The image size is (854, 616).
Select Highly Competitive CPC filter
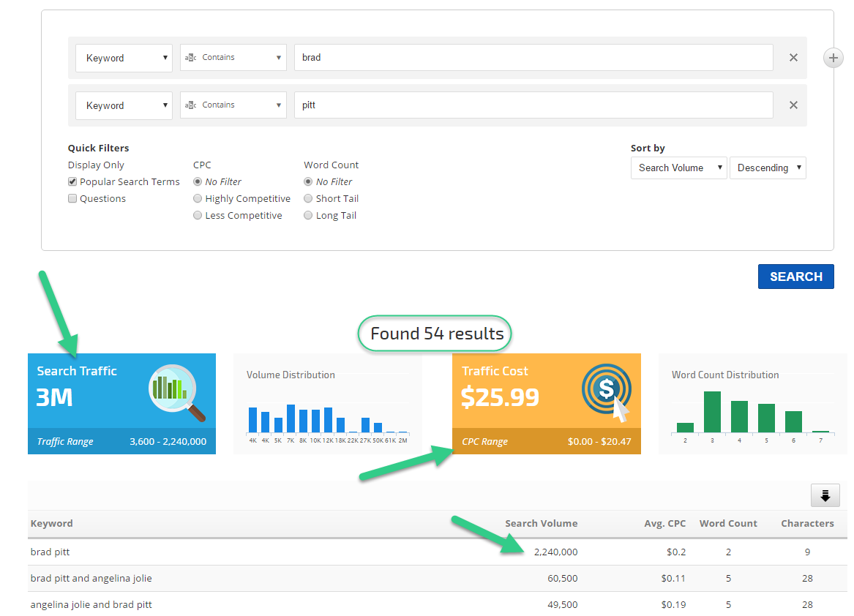coord(198,199)
